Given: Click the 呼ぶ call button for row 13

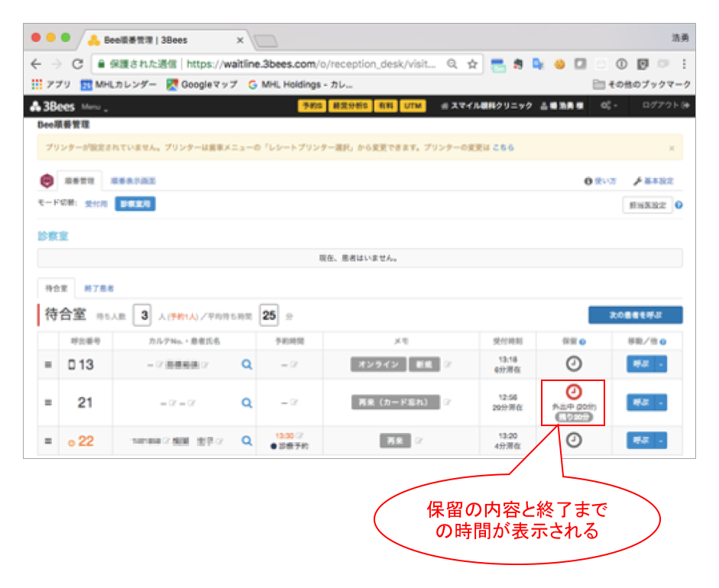Looking at the screenshot, I should pyautogui.click(x=640, y=364).
